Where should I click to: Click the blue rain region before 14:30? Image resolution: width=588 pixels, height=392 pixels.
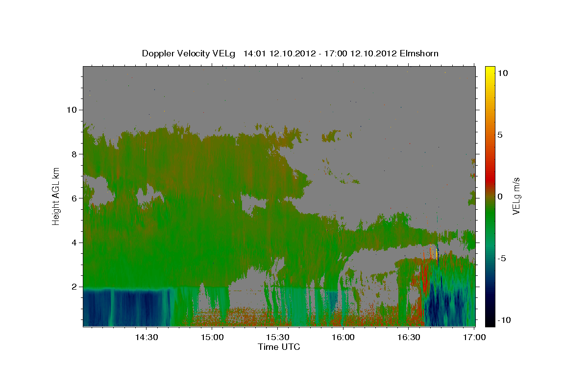pos(126,308)
